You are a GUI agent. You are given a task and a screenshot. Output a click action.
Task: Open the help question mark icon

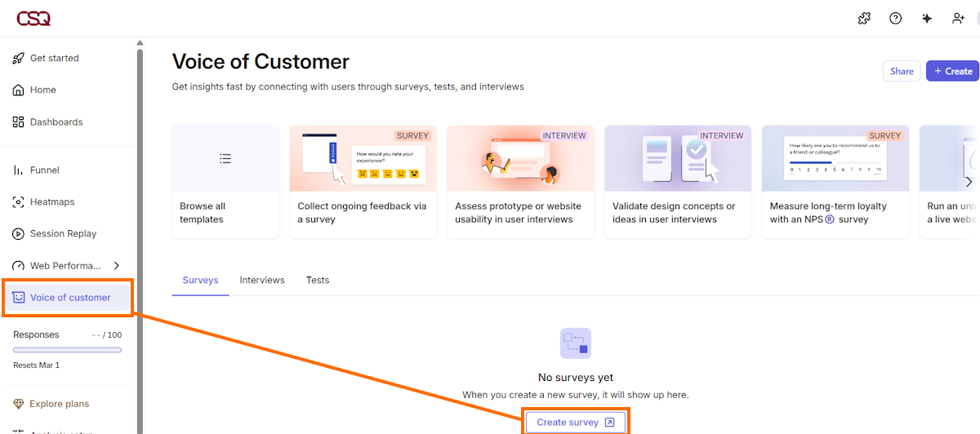click(896, 18)
